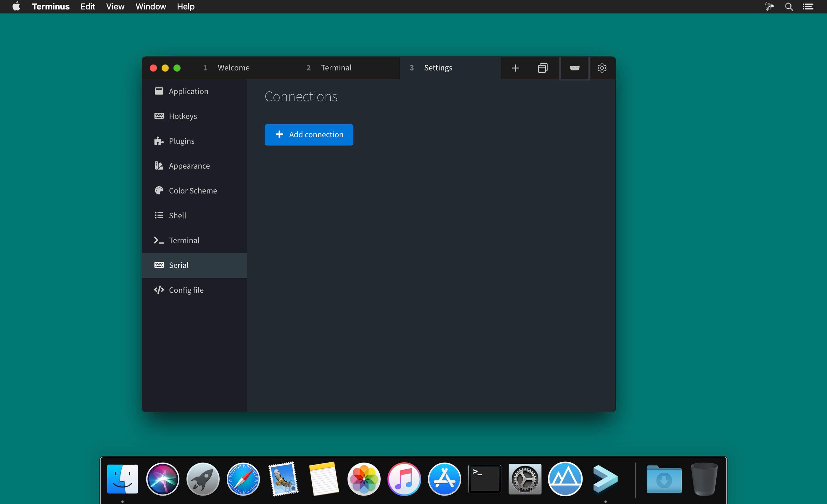Image resolution: width=827 pixels, height=504 pixels.
Task: Select Hotkeys settings in sidebar
Action: (x=183, y=116)
